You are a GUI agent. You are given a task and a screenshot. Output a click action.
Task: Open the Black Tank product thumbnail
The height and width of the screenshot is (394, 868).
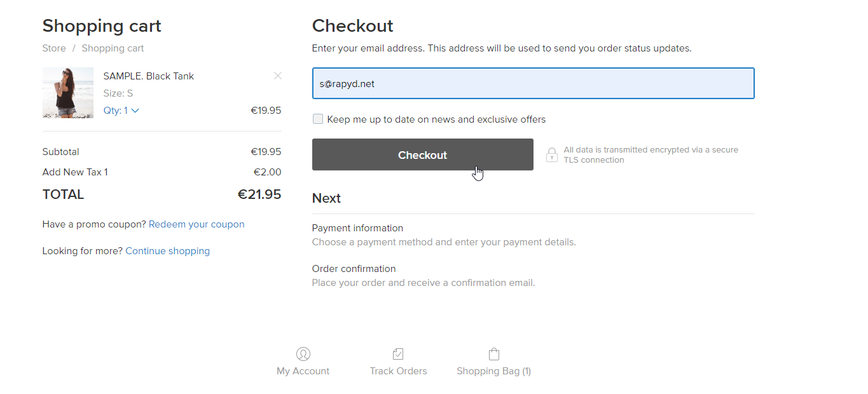pos(68,93)
